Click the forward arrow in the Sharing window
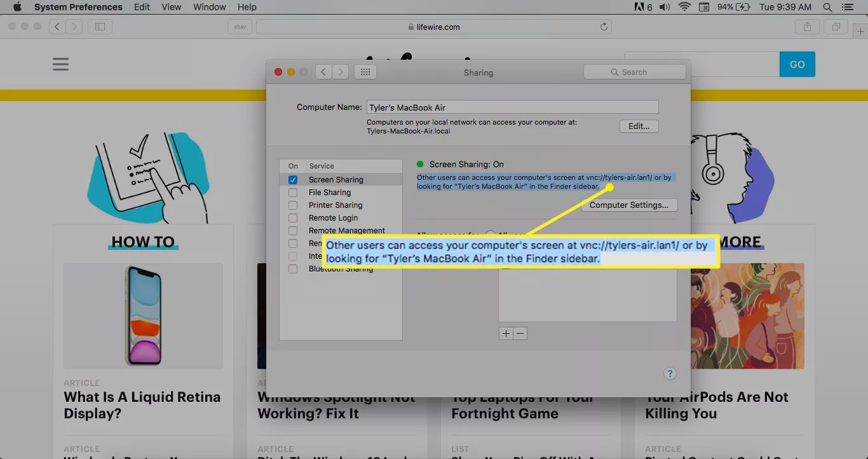 point(341,72)
